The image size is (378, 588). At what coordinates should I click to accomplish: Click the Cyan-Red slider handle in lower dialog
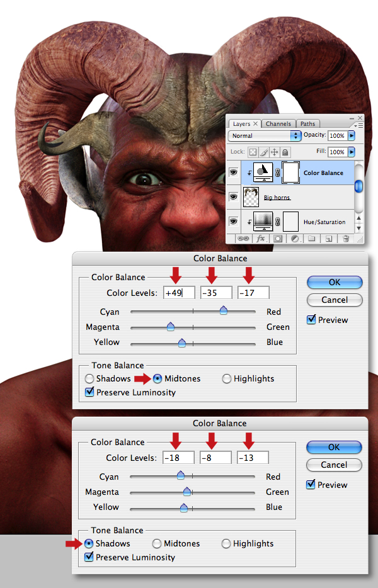[181, 475]
